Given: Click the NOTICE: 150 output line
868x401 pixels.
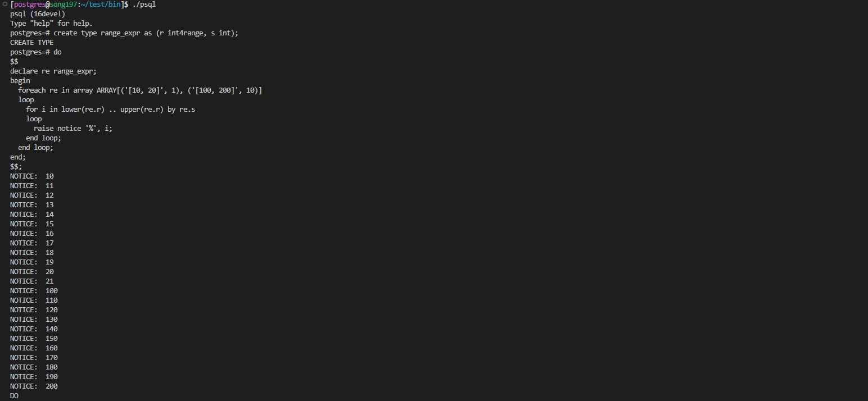Looking at the screenshot, I should click(x=34, y=339).
